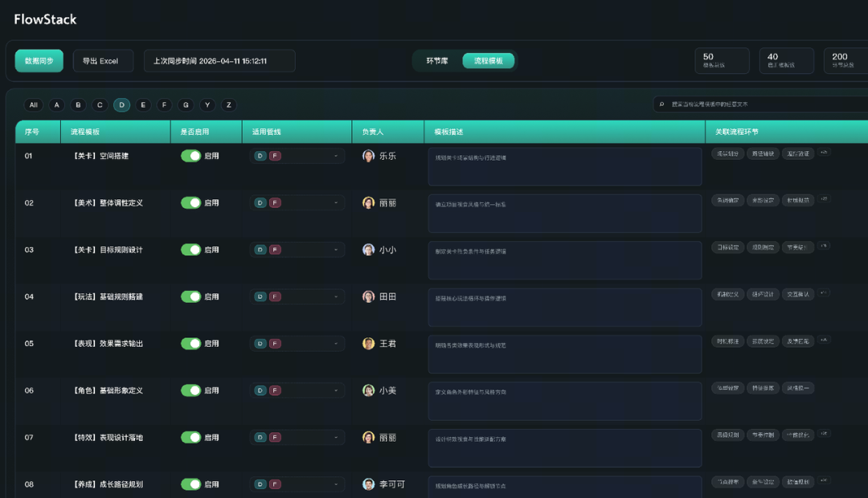Screen dimensions: 868x498
Task: Click the D pipeline tag in row 04
Action: click(x=260, y=296)
